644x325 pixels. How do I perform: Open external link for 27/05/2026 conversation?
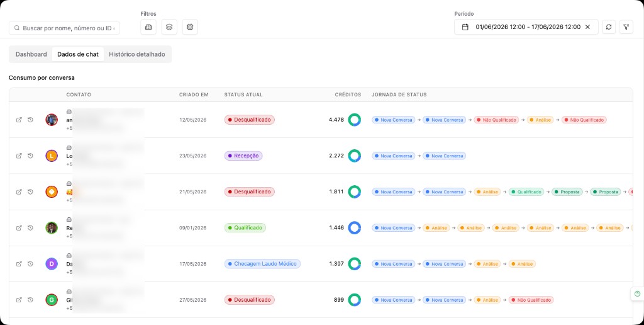click(x=19, y=300)
